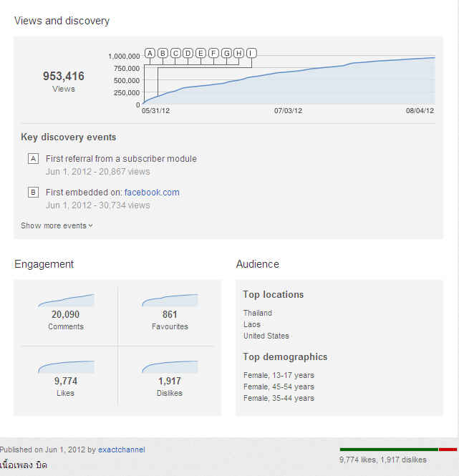Image resolution: width=459 pixels, height=476 pixels.
Task: Click 'Jun 1, 2012 - 20,867 views'
Action: [98, 172]
